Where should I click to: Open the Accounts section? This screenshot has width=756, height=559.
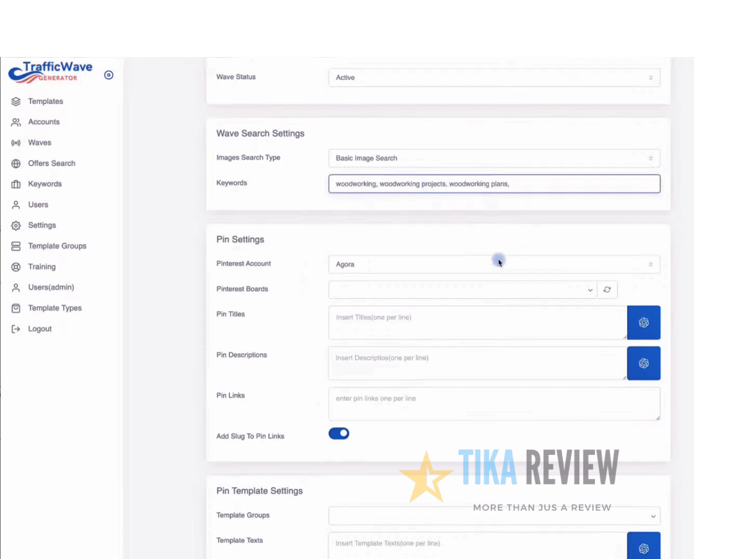15,121
